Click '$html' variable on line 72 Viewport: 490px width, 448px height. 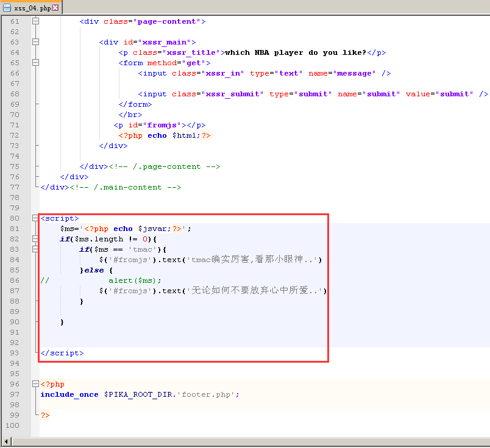(184, 135)
